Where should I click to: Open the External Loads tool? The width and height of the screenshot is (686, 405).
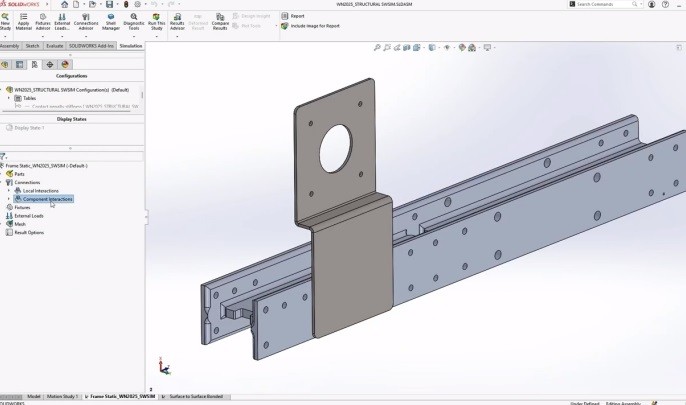[62, 22]
